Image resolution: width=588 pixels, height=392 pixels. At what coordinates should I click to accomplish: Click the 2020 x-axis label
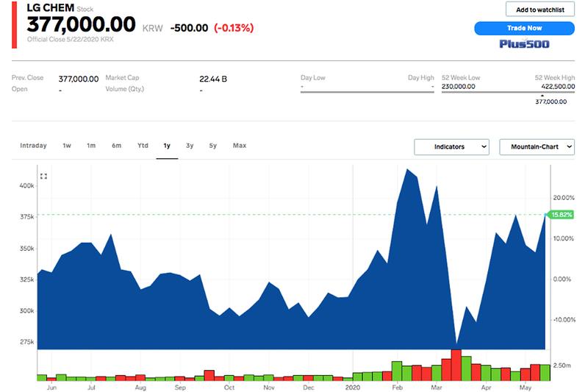353,388
